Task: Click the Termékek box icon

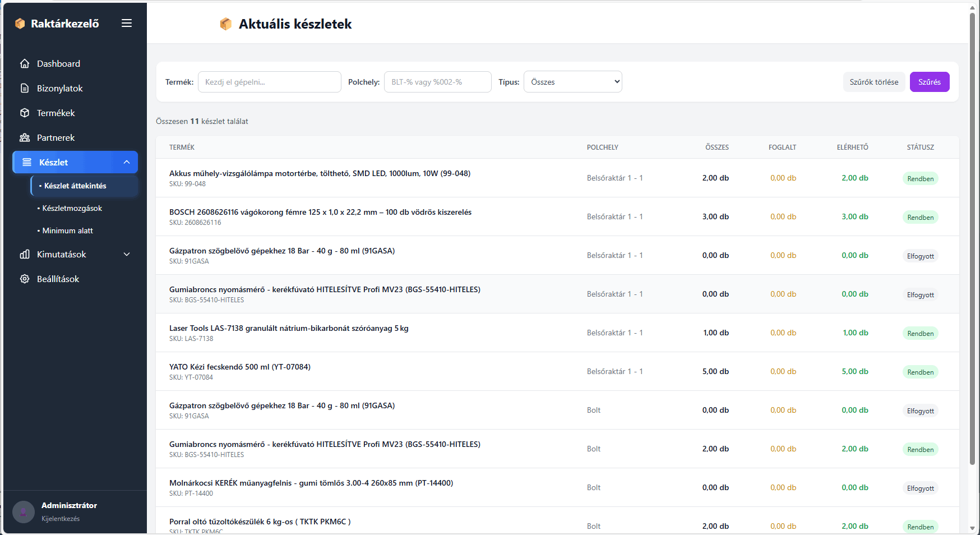Action: (25, 113)
